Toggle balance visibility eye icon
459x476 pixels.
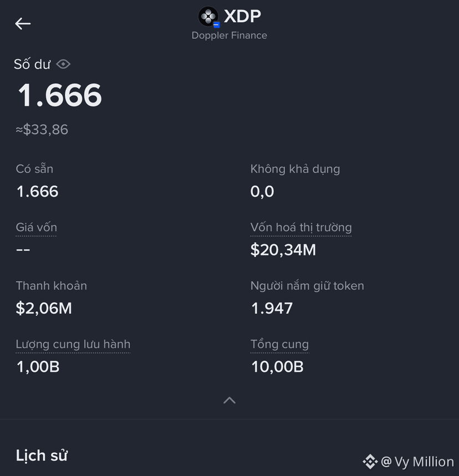tap(63, 64)
